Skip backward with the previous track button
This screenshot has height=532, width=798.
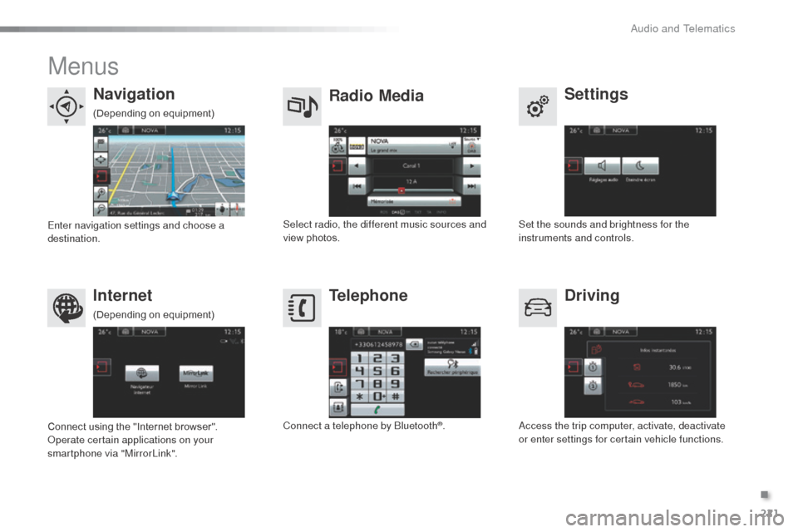(x=357, y=186)
